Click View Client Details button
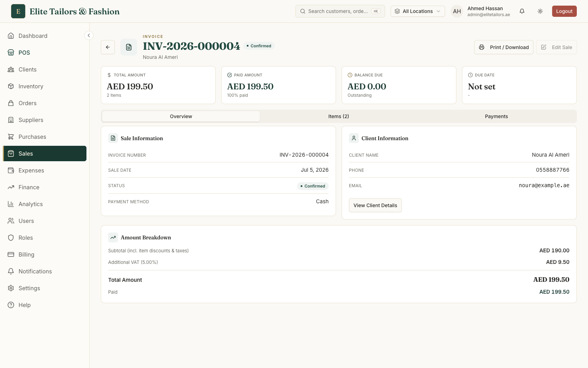The image size is (588, 368). click(375, 205)
